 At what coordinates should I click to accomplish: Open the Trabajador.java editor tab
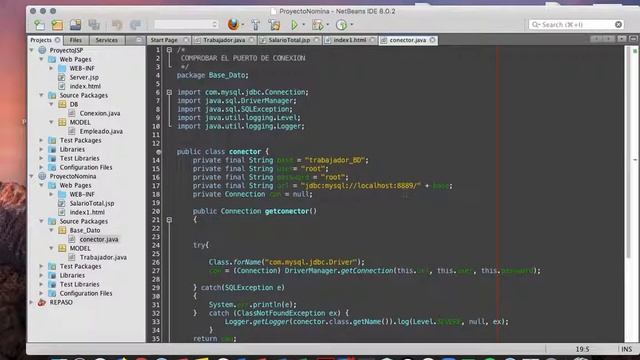pyautogui.click(x=224, y=40)
